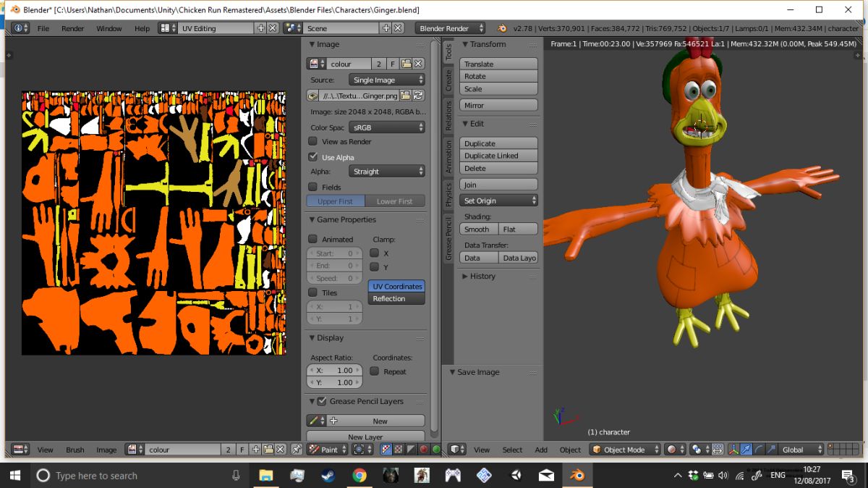This screenshot has width=868, height=488.
Task: Click the UV texture image canvas
Action: coord(154,223)
